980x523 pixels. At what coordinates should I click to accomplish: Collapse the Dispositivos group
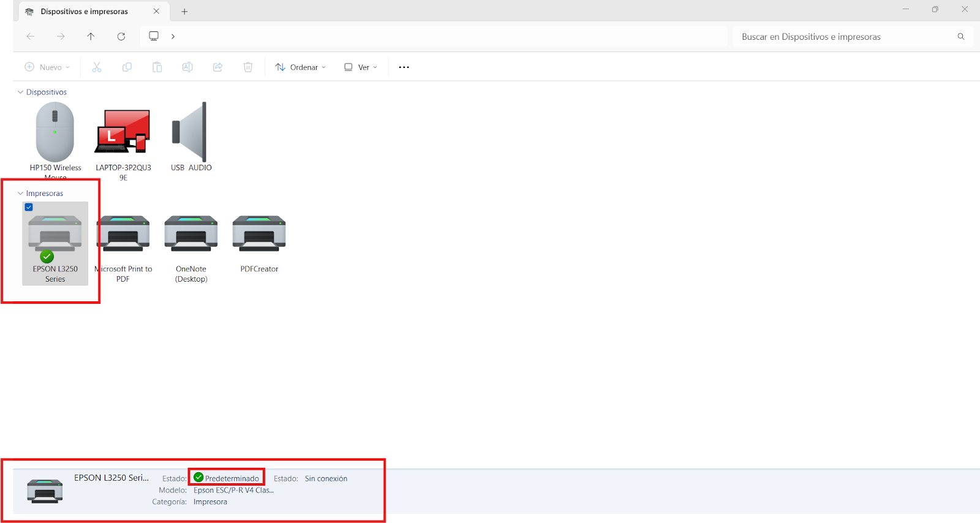[x=20, y=92]
